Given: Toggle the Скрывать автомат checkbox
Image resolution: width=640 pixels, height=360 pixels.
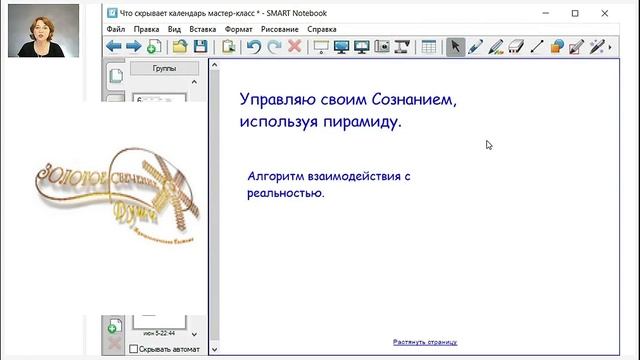Looking at the screenshot, I should pos(133,349).
